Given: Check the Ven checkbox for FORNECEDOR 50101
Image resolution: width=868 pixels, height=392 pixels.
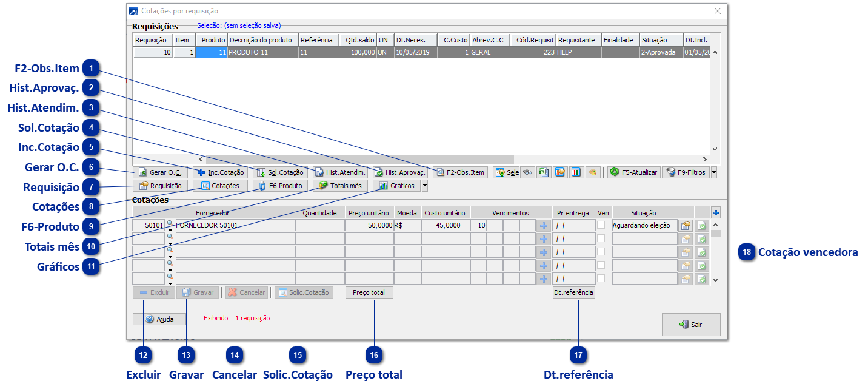Looking at the screenshot, I should pyautogui.click(x=601, y=225).
